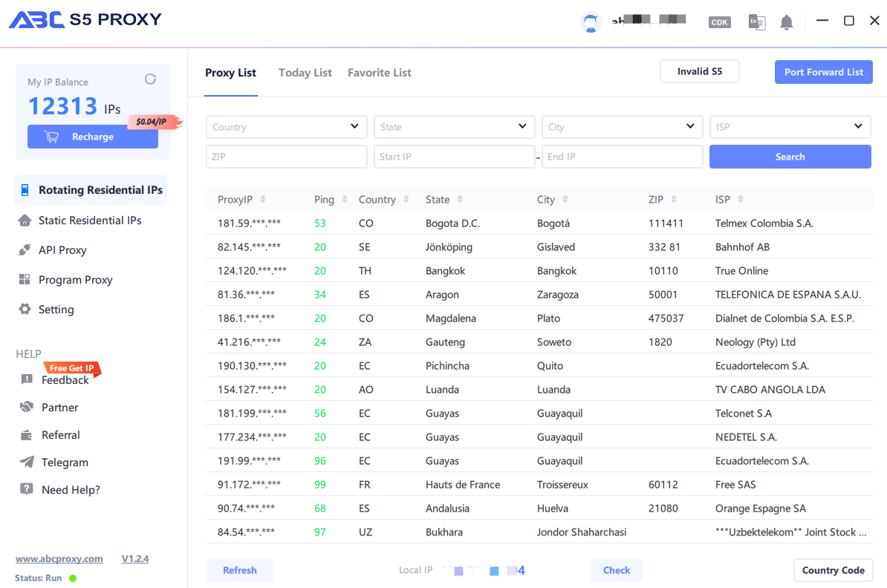
Task: Open Telegram from the help section
Action: 65,463
